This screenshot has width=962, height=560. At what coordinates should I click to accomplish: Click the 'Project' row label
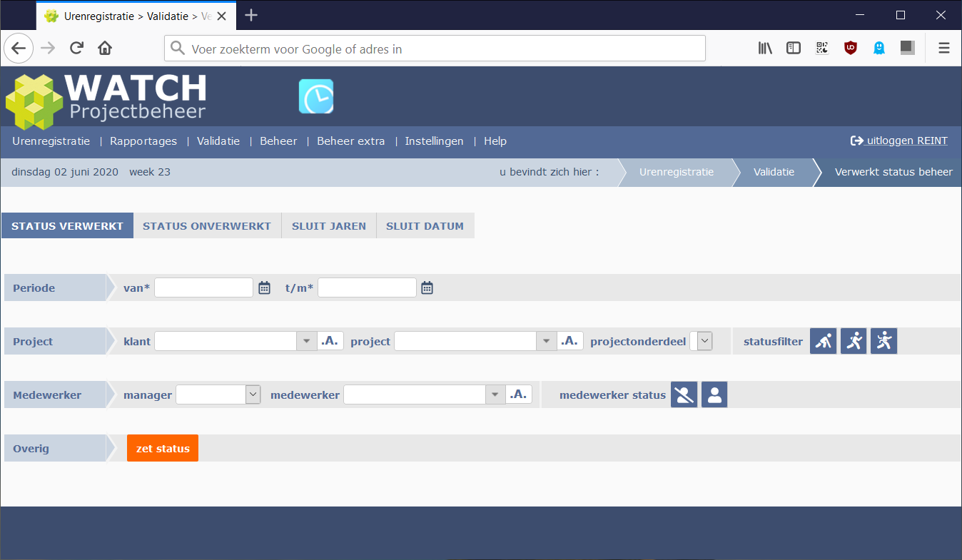pos(33,342)
